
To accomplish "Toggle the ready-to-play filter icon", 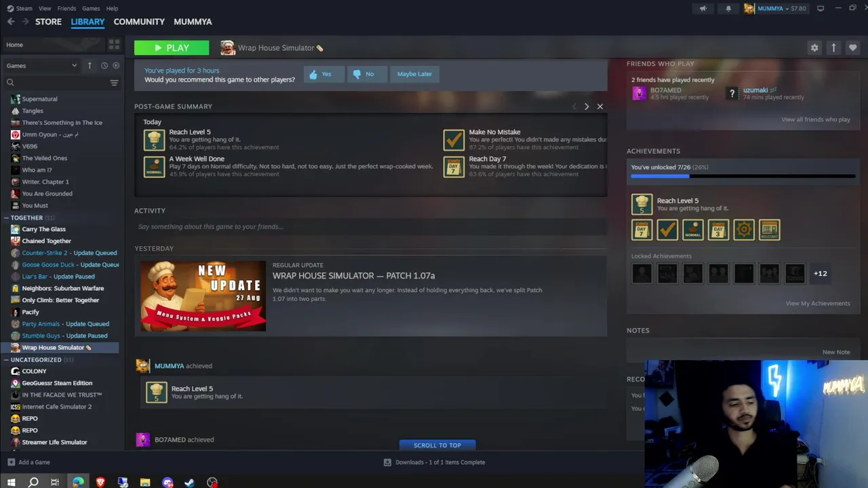I will [x=116, y=66].
